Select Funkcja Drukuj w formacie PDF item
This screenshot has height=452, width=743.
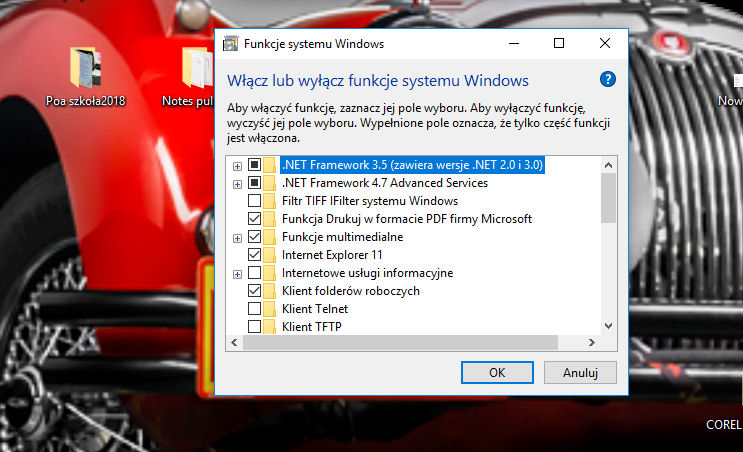(x=406, y=219)
